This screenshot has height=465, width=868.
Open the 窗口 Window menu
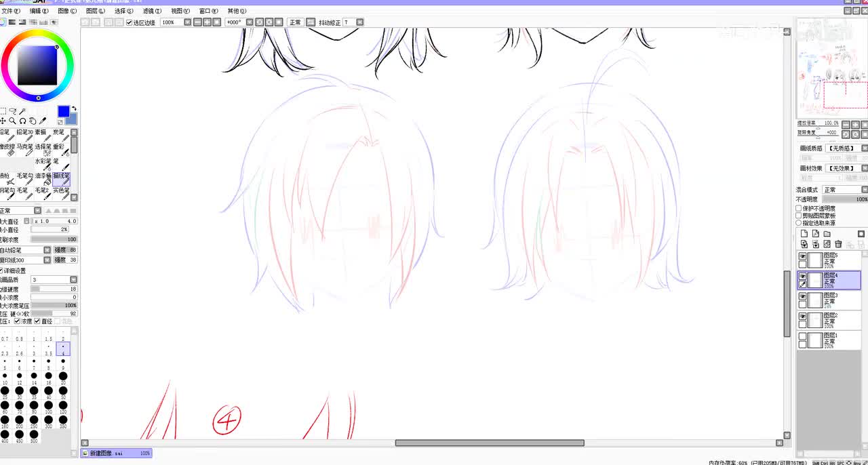click(x=209, y=11)
